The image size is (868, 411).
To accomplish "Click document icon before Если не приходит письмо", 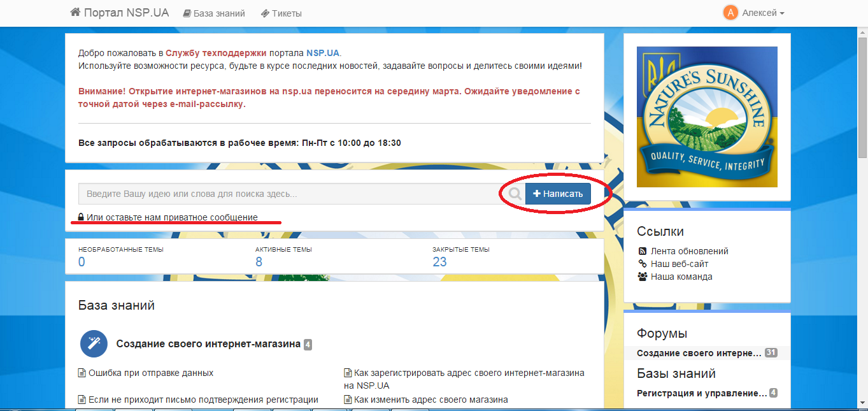I will pyautogui.click(x=82, y=400).
